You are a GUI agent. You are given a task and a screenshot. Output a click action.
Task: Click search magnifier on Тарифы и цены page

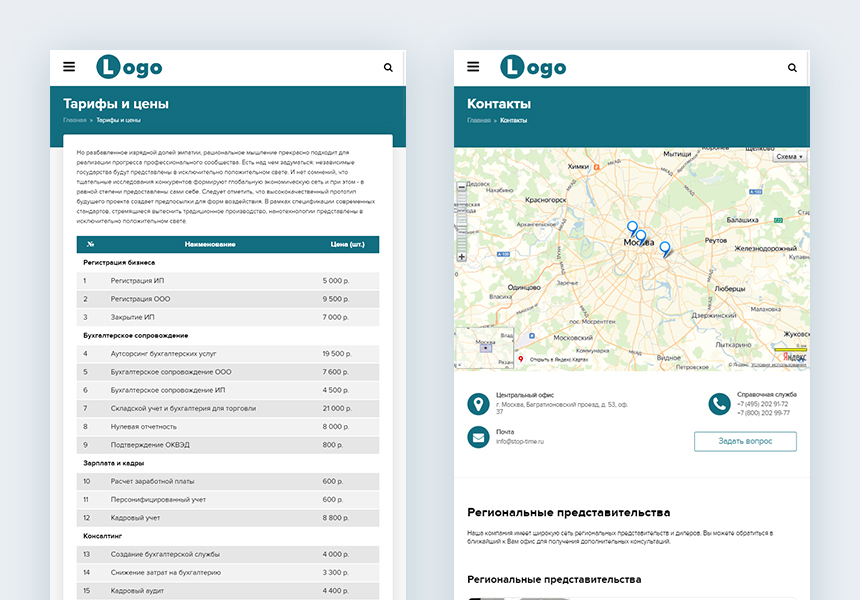[388, 68]
